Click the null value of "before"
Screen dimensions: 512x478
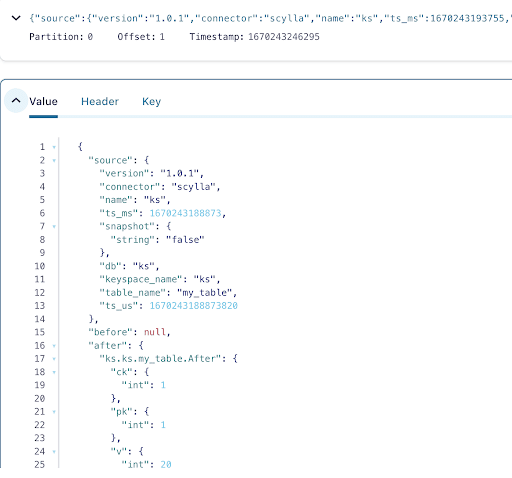[155, 332]
